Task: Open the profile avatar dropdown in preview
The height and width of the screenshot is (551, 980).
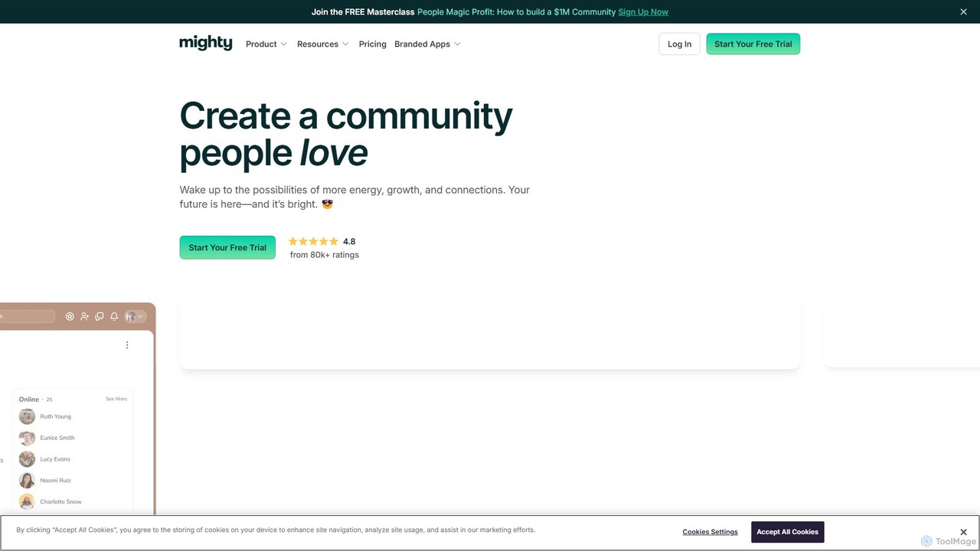Action: [135, 316]
